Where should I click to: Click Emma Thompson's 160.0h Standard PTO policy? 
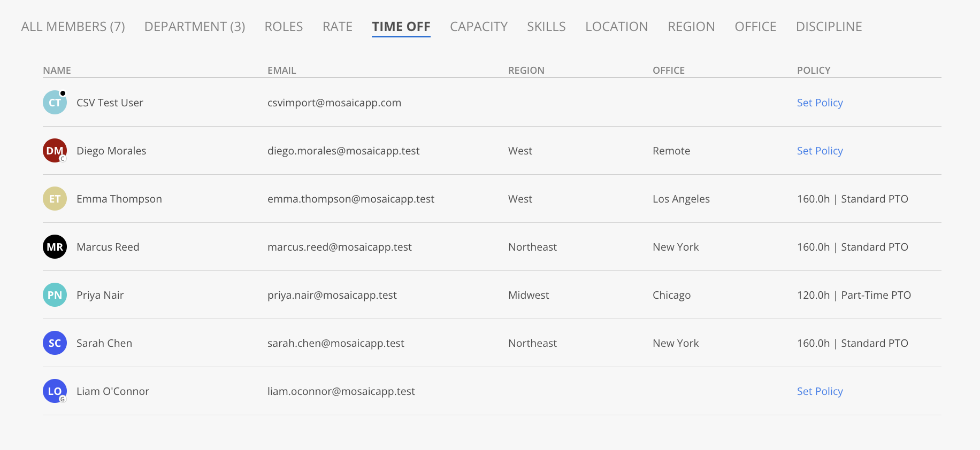[853, 199]
